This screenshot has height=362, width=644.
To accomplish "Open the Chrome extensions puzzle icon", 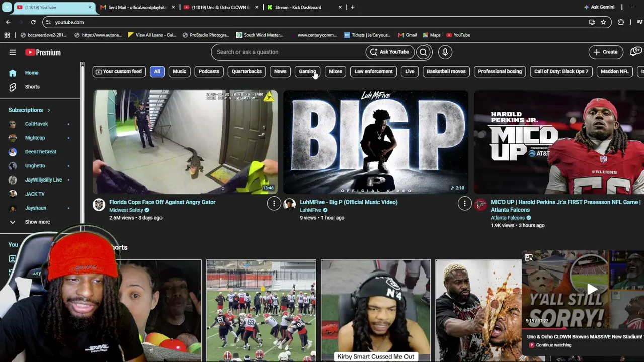I will tap(621, 22).
